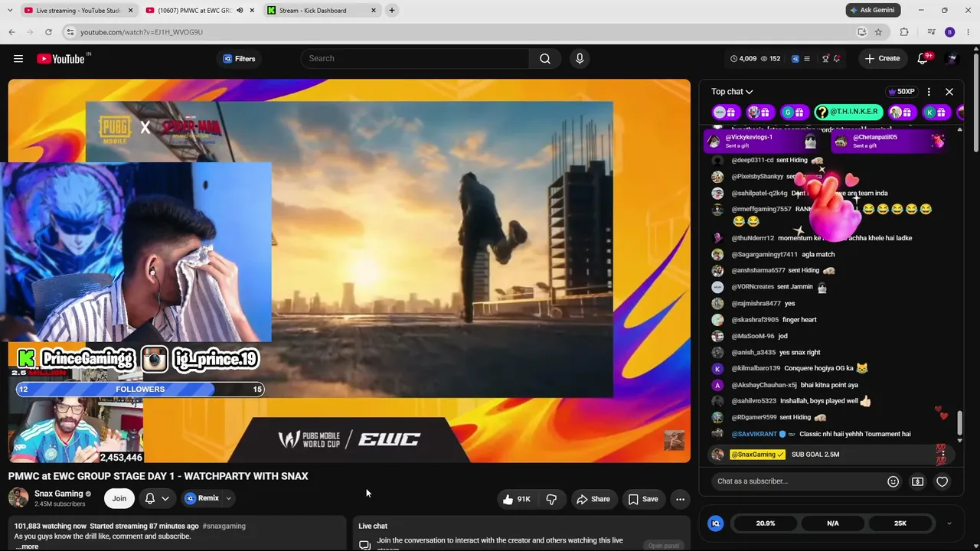Close the Kick Dashboard tab
980x551 pixels.
click(374, 11)
